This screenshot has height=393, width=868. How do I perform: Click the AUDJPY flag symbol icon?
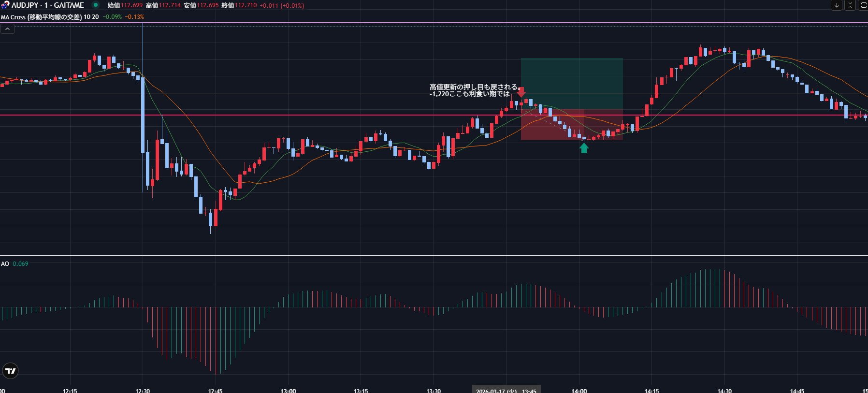tap(5, 5)
